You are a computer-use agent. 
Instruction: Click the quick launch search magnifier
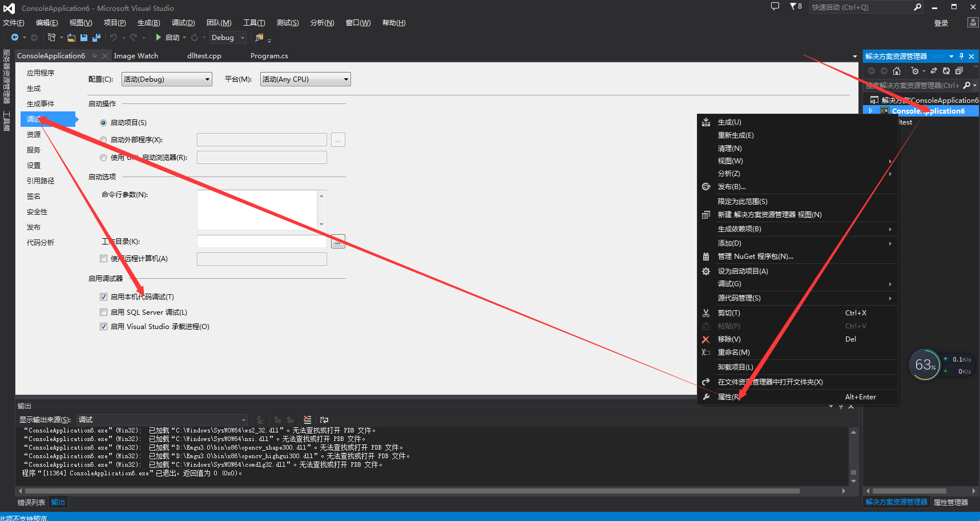(x=917, y=7)
